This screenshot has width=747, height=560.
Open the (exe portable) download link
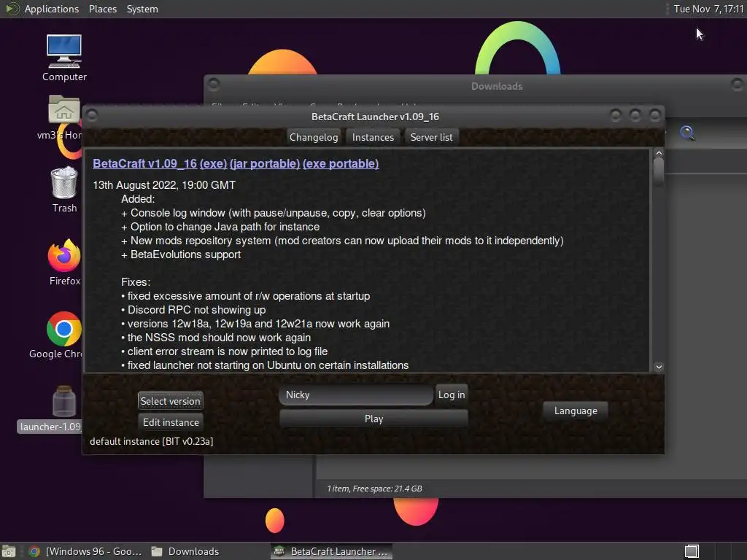point(341,163)
